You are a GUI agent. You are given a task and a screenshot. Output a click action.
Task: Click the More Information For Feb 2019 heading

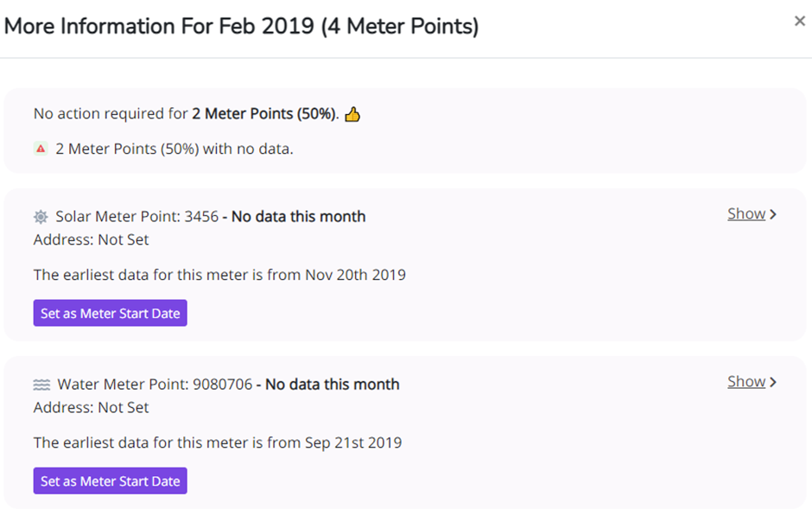tap(241, 26)
